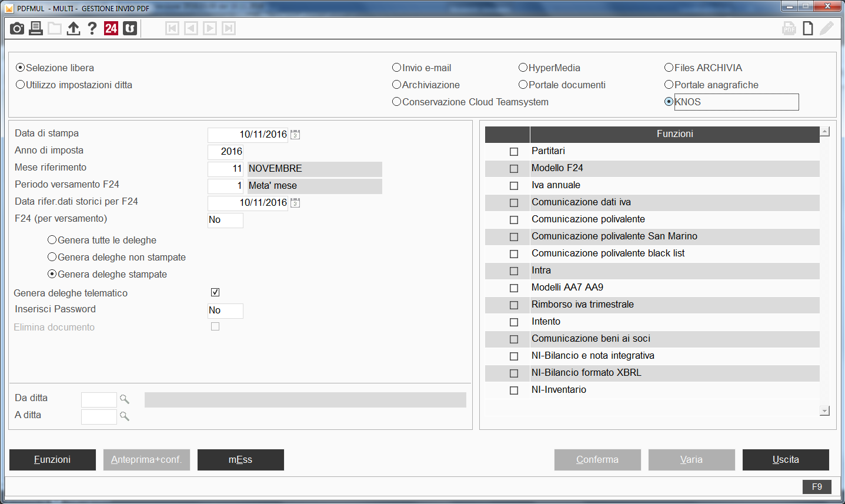Click the A ditta input field

(x=99, y=417)
